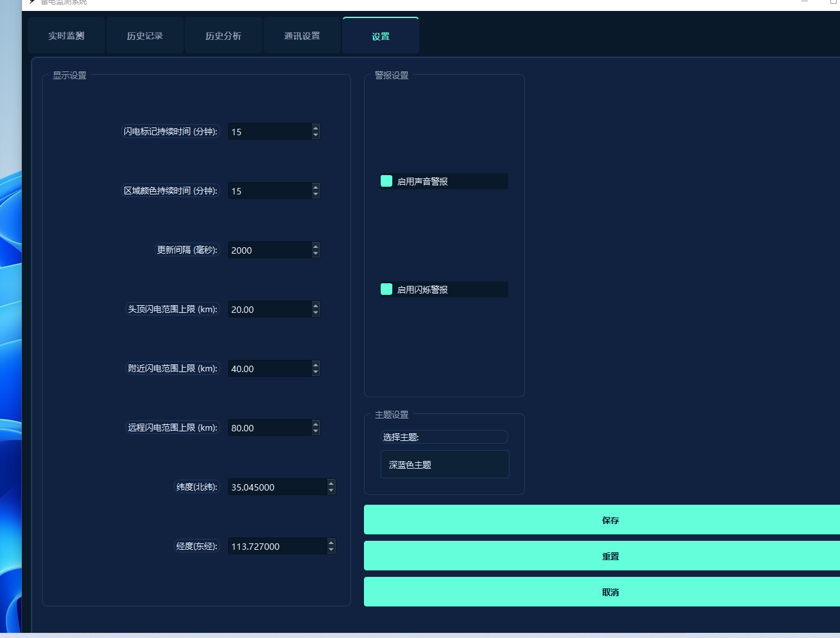Click the 头顶闪电范围上限 field showing 20.00

[269, 309]
